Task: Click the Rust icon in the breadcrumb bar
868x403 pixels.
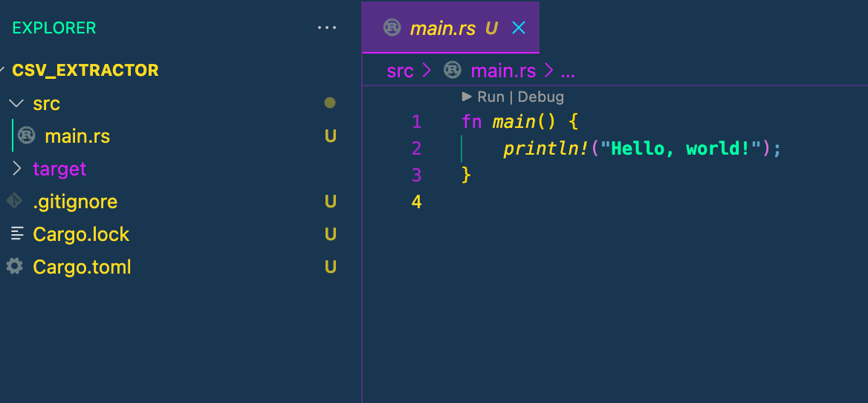Action: pos(452,71)
